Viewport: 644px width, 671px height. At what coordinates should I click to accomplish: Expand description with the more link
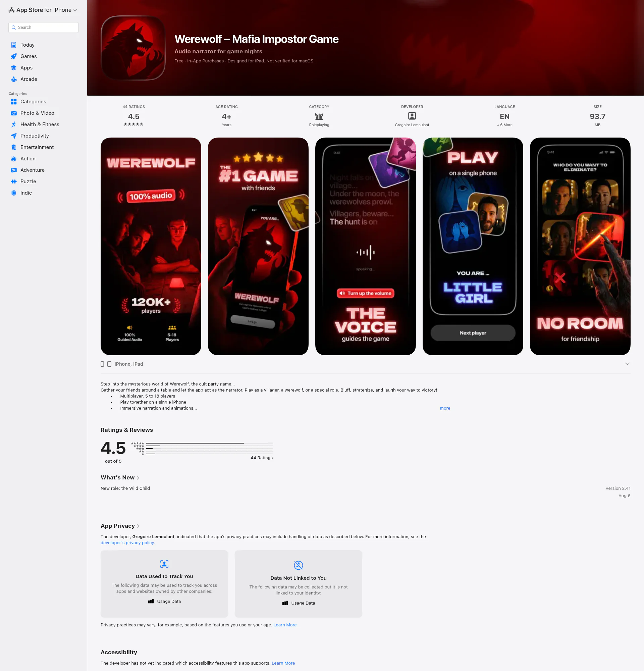(x=445, y=408)
